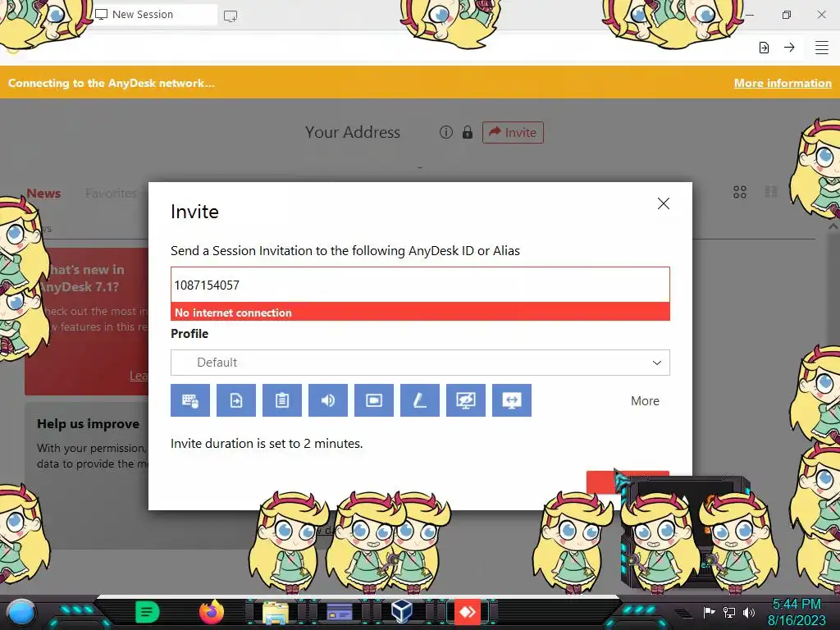This screenshot has width=840, height=630.
Task: Open File Explorer from the taskbar
Action: pos(276,612)
